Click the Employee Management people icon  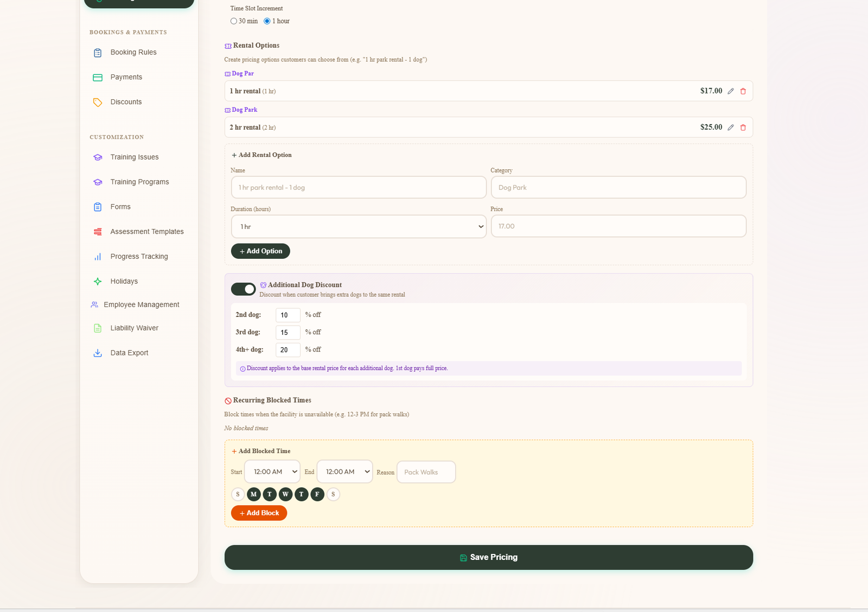point(94,305)
